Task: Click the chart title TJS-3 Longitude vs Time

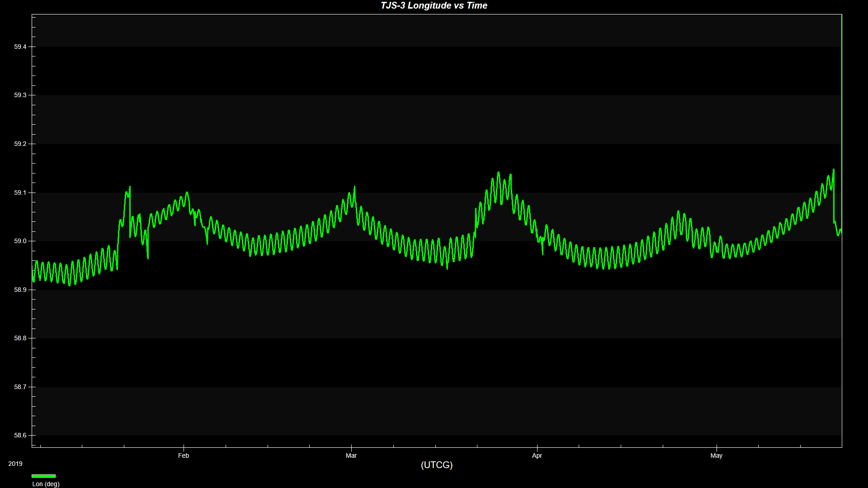Action: [x=434, y=6]
